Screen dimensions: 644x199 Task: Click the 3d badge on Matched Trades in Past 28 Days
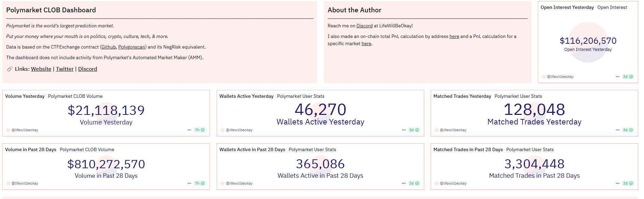[x=628, y=183]
